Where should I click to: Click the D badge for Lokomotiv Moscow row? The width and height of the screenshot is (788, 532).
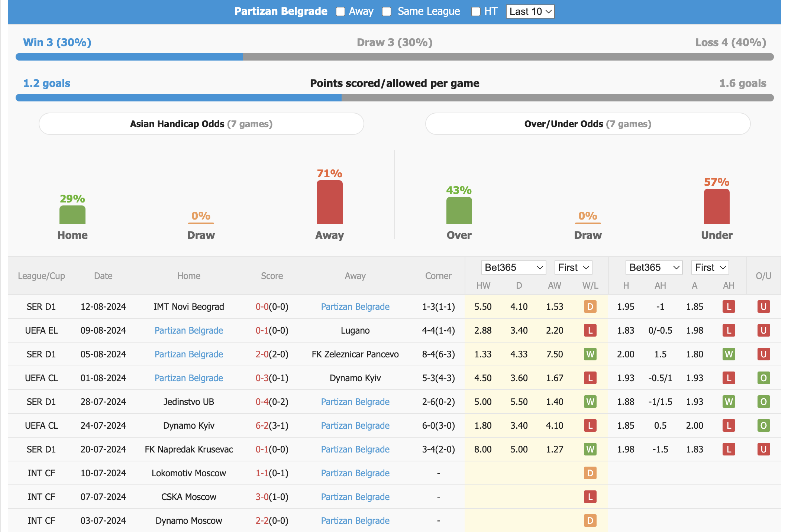tap(590, 473)
